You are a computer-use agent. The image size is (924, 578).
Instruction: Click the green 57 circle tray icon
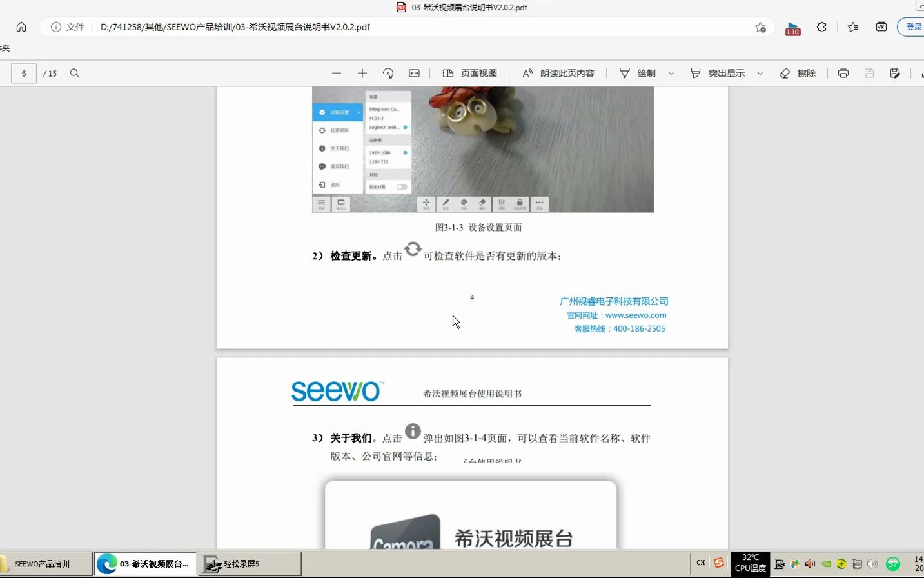893,564
